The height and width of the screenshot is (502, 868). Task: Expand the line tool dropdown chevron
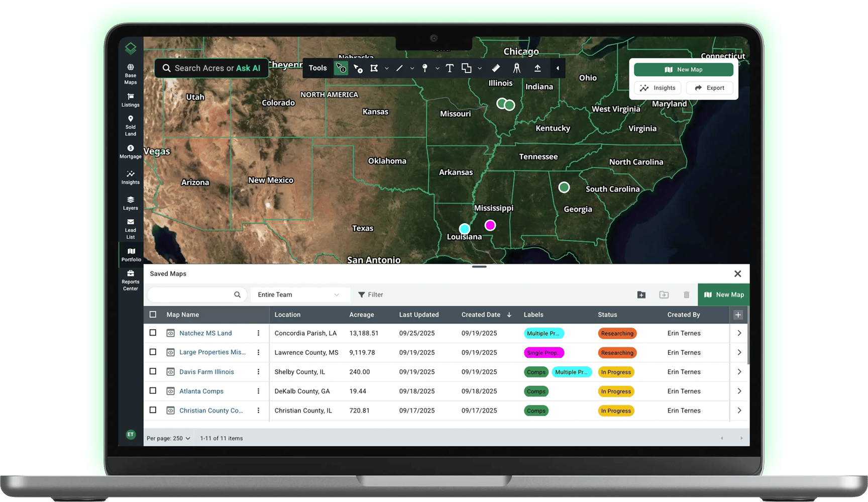[412, 68]
